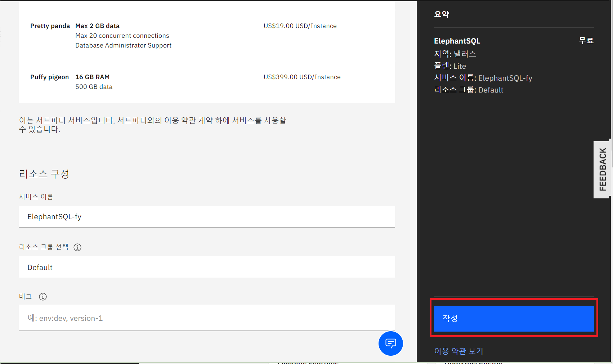Select the Puffy pigeon plan row
This screenshot has height=364, width=613.
point(207,82)
